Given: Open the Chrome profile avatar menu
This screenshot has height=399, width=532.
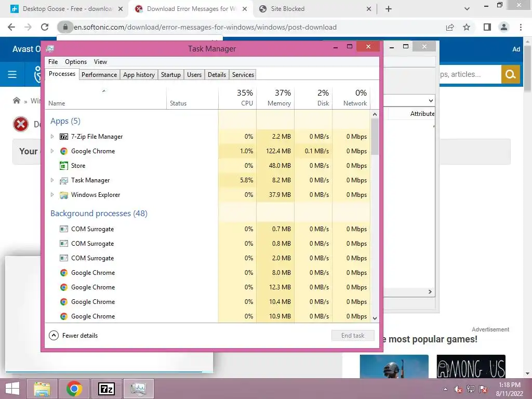Looking at the screenshot, I should pos(504,27).
